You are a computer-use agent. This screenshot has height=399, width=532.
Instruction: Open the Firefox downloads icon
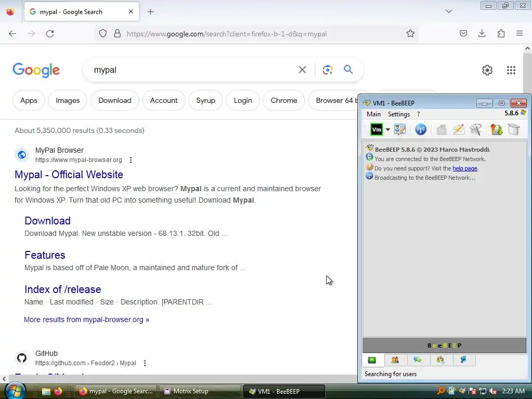482,33
